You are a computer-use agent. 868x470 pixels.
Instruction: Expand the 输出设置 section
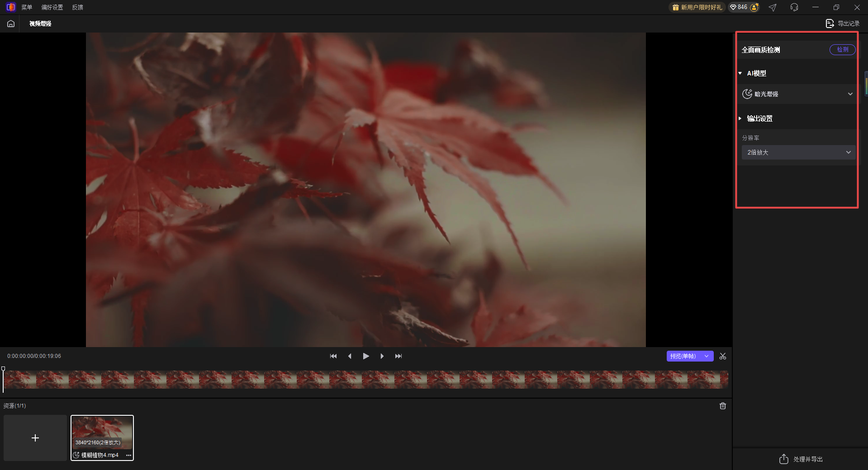740,118
